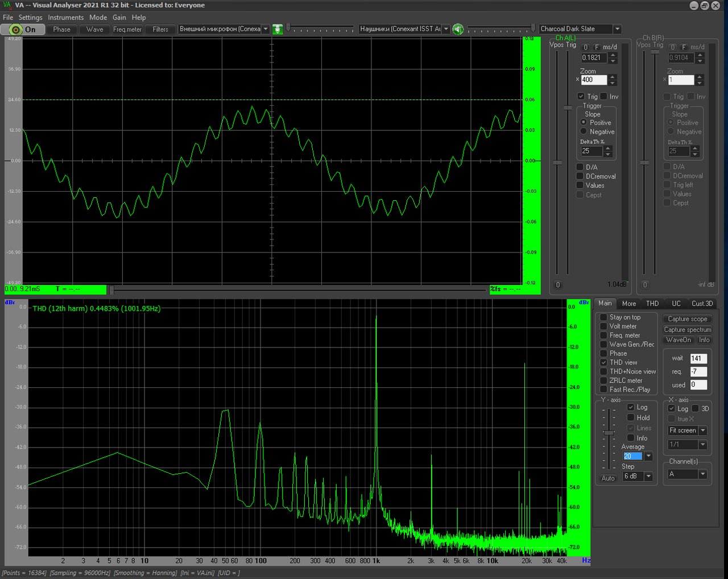Click the Ch A 'F' button
Image resolution: width=728 pixels, height=579 pixels.
click(597, 47)
